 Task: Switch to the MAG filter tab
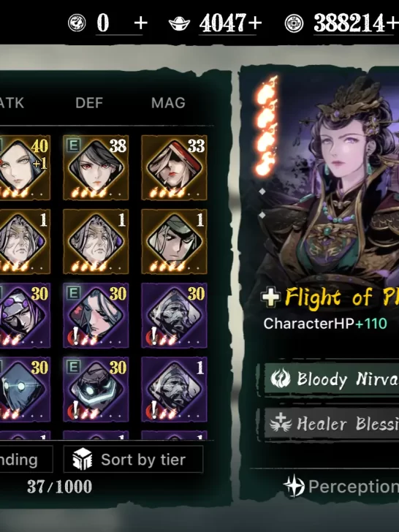168,103
